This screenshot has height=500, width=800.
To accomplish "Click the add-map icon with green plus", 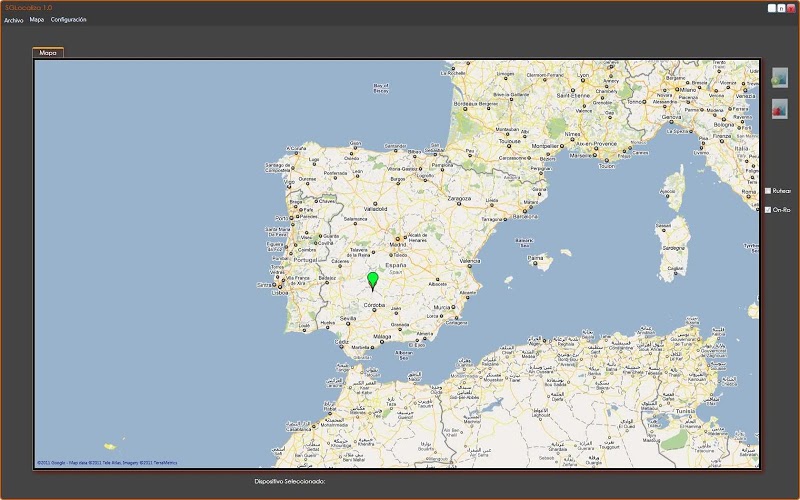I will tap(779, 78).
